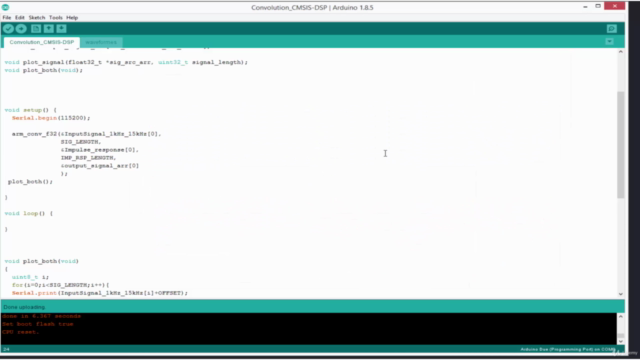Click the '&output_signal_arr[0]' argument line
640x360 pixels.
pyautogui.click(x=100, y=166)
